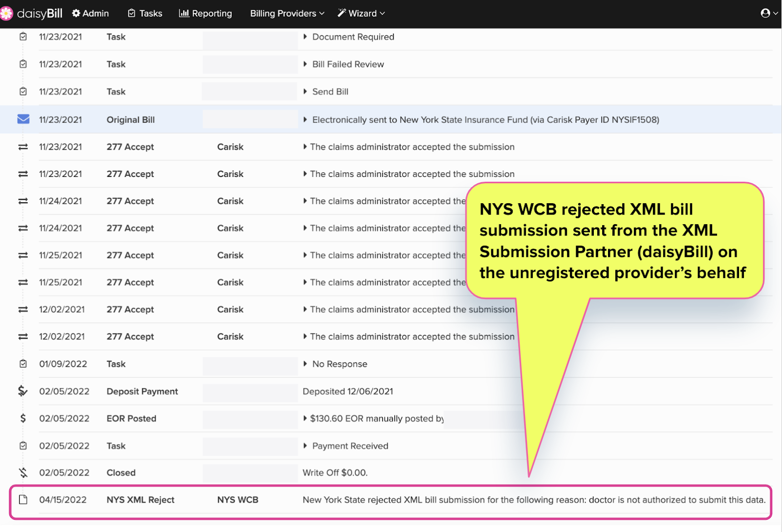This screenshot has height=532, width=782.
Task: Click the document icon for NYS XML Reject
Action: coord(23,500)
